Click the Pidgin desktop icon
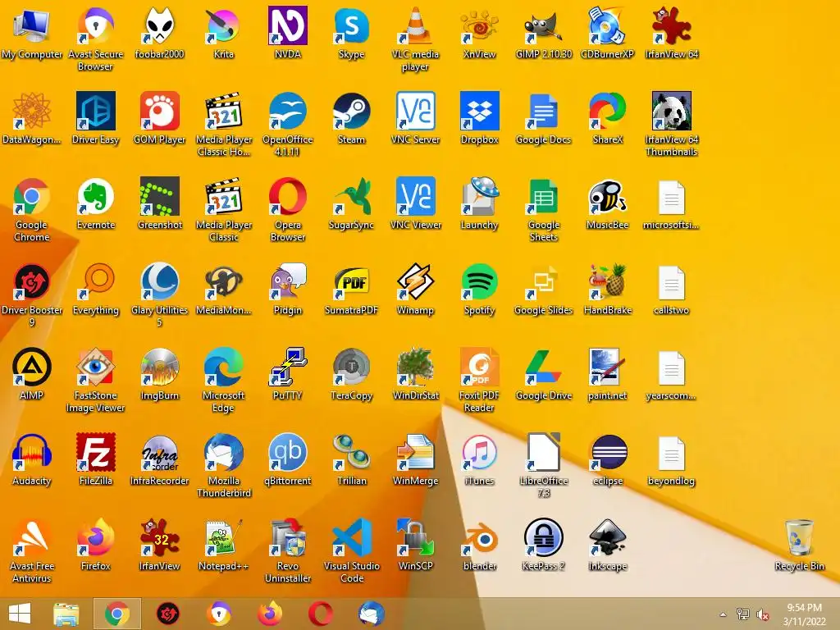840x630 pixels. (x=288, y=290)
